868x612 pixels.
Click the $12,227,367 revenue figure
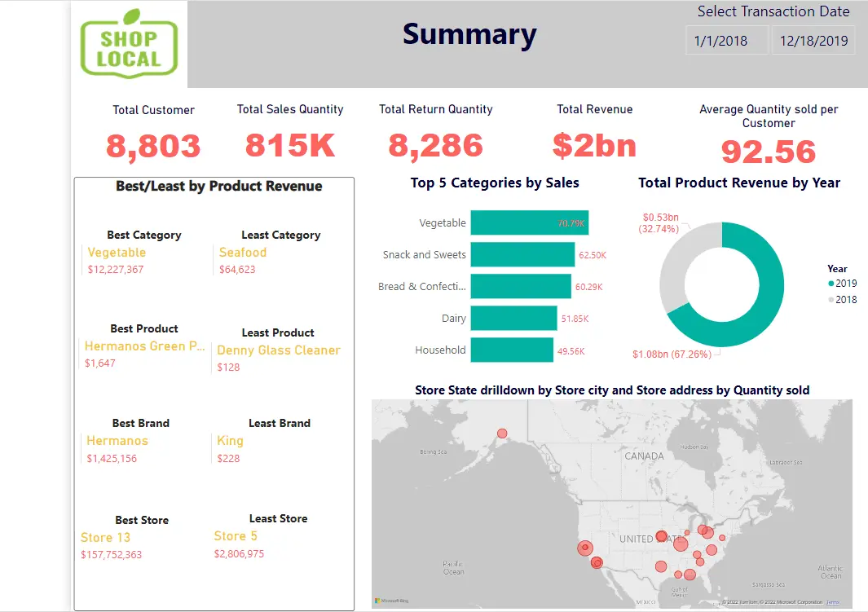[x=116, y=270]
